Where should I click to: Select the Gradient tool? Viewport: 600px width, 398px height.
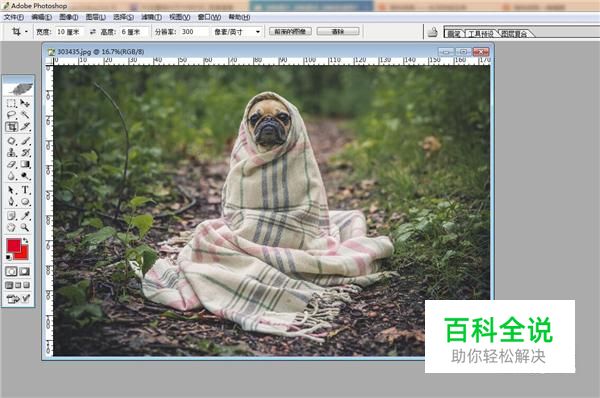point(25,165)
